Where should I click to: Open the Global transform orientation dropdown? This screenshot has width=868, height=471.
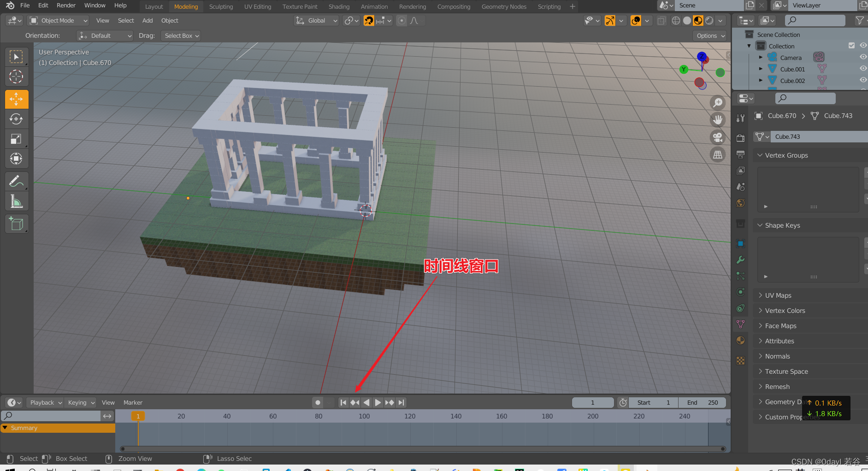(316, 20)
